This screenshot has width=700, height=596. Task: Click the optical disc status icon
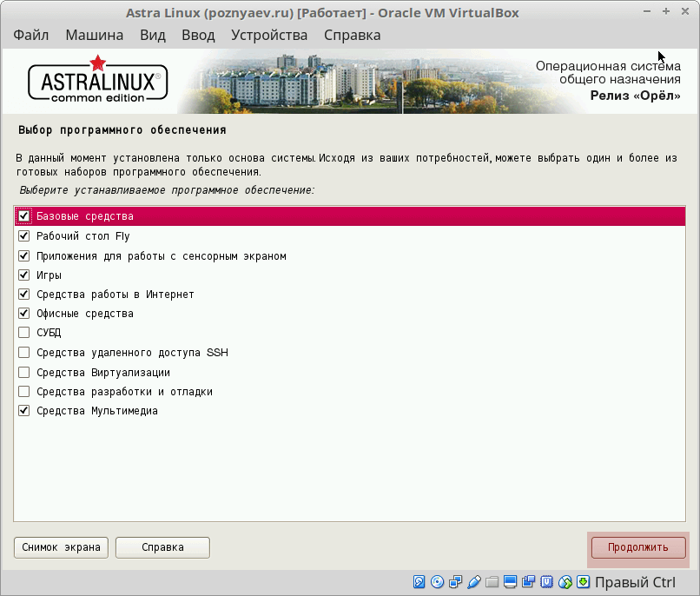click(437, 582)
